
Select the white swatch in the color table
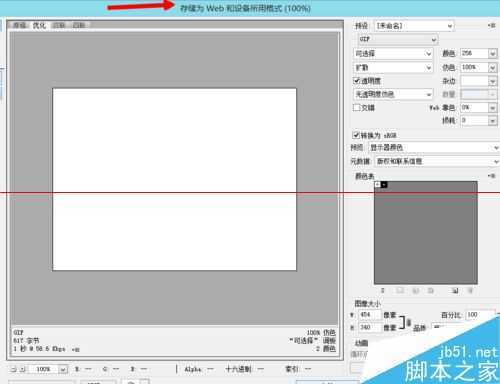coord(378,185)
